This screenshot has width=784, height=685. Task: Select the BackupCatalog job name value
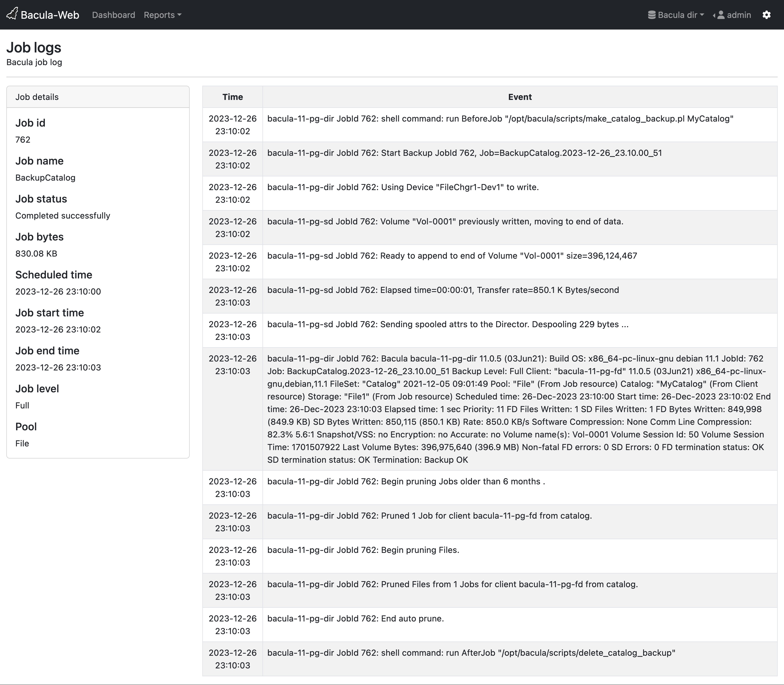pyautogui.click(x=46, y=178)
